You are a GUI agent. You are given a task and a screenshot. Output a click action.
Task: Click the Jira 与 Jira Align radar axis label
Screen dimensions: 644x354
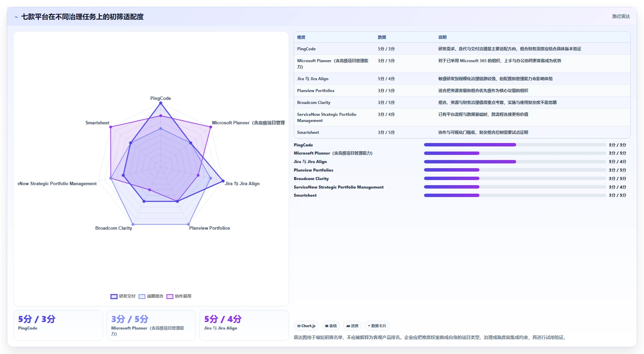click(242, 183)
